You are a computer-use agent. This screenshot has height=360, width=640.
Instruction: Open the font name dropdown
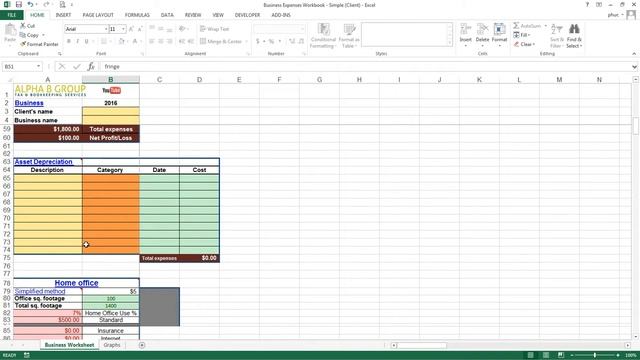[106, 29]
